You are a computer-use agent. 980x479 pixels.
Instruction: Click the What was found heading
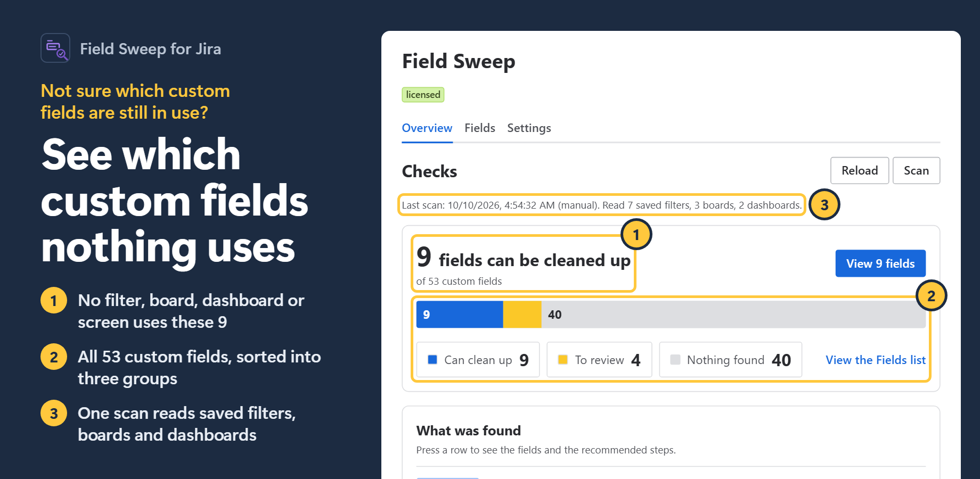(469, 431)
